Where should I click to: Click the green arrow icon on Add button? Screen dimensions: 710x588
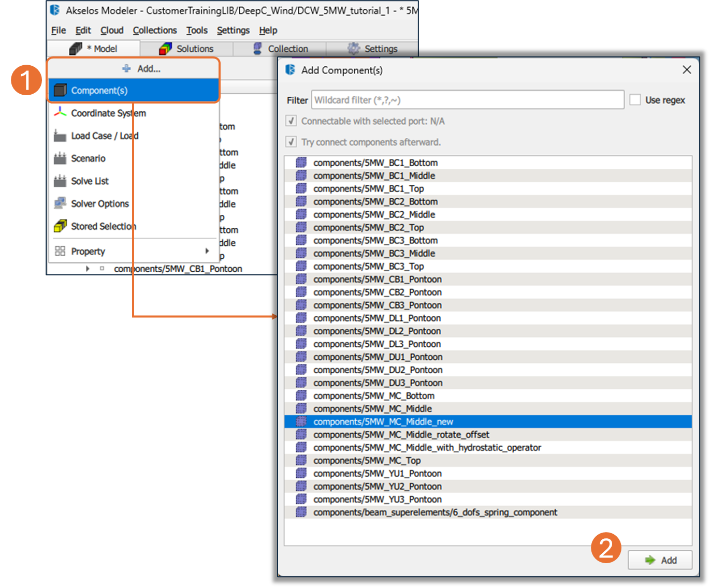pyautogui.click(x=650, y=560)
